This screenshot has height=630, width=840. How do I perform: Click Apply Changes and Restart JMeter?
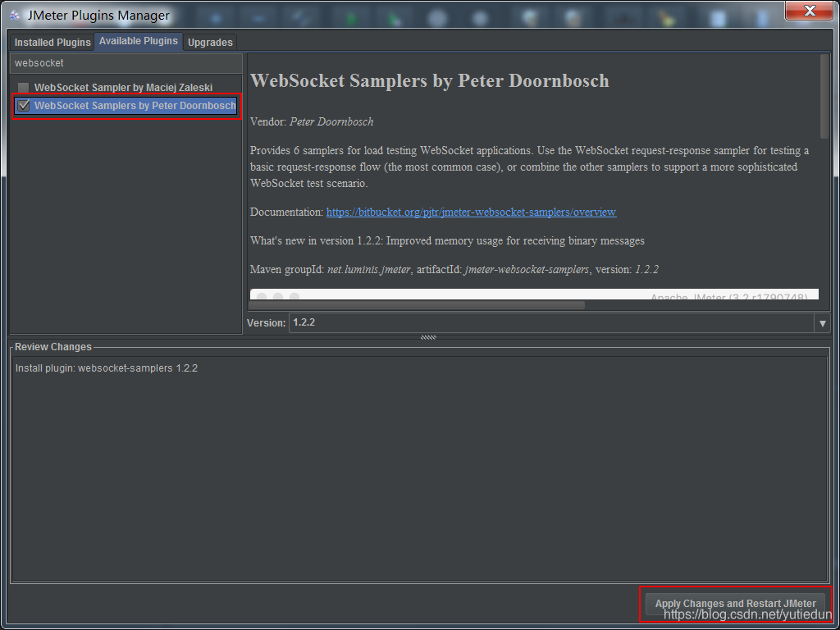(x=734, y=603)
